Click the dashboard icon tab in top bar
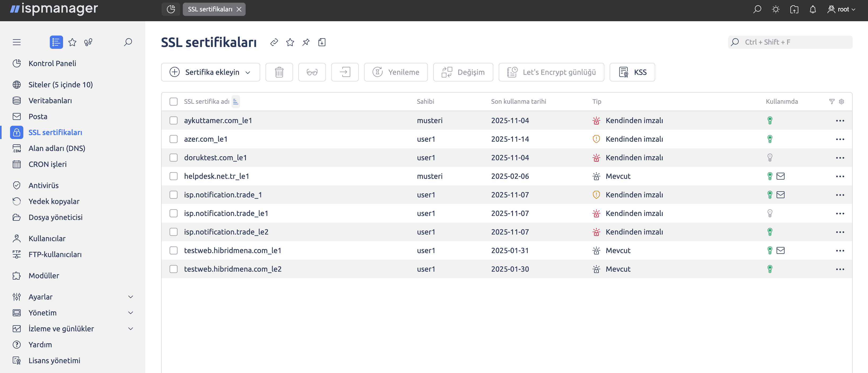The image size is (868, 373). (x=171, y=9)
